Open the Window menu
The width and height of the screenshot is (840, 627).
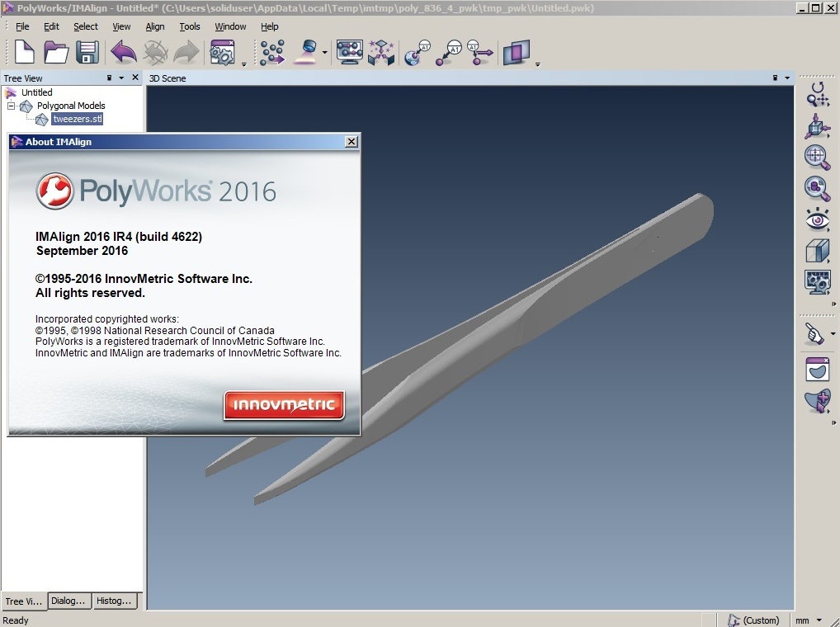tap(230, 26)
